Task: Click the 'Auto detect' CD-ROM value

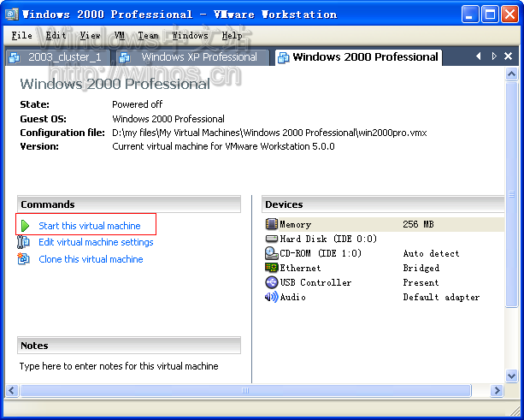Action: point(431,253)
